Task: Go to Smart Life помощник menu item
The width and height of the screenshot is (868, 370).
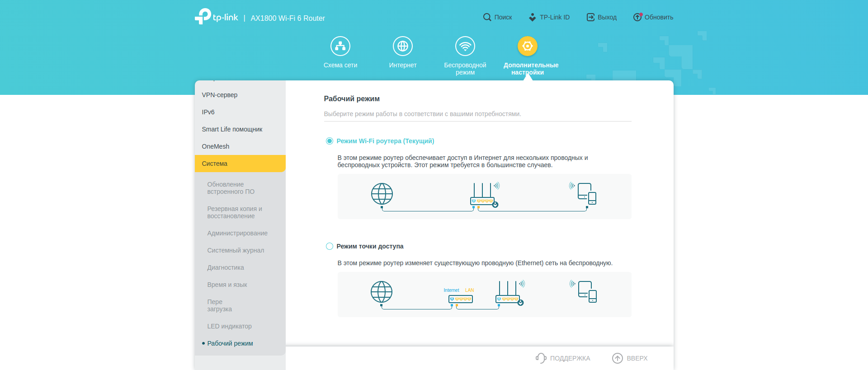Action: click(x=232, y=129)
